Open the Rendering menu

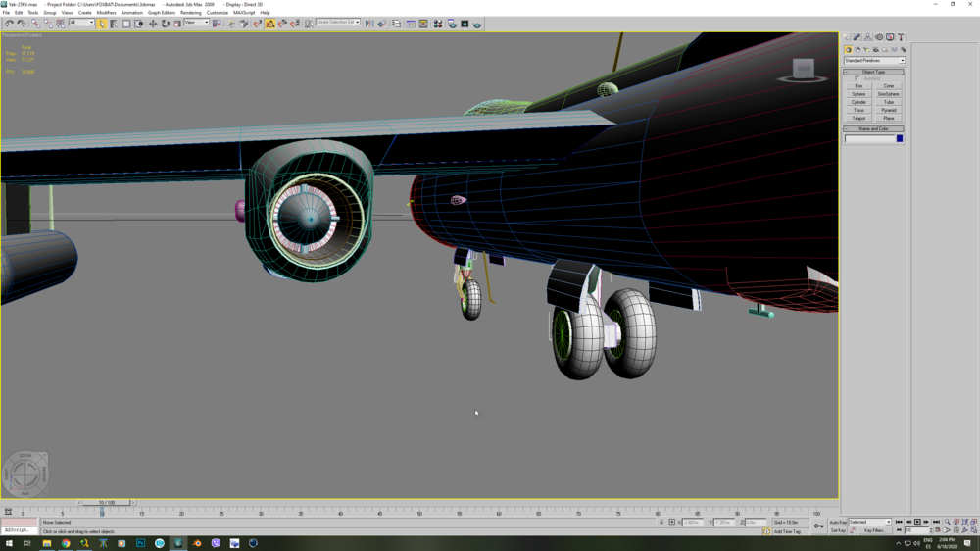(x=191, y=13)
